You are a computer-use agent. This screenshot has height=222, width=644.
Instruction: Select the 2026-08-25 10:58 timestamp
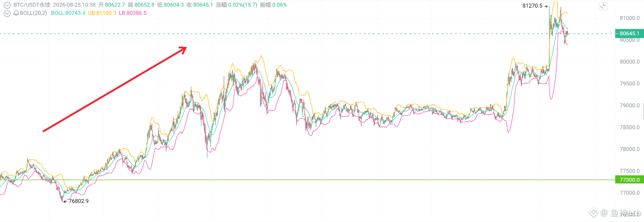[x=74, y=5]
